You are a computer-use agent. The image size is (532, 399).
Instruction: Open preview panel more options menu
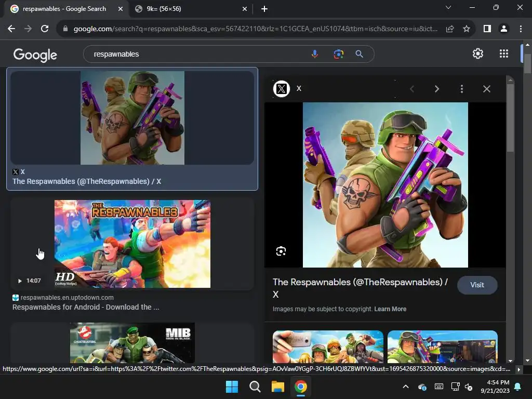pos(461,89)
